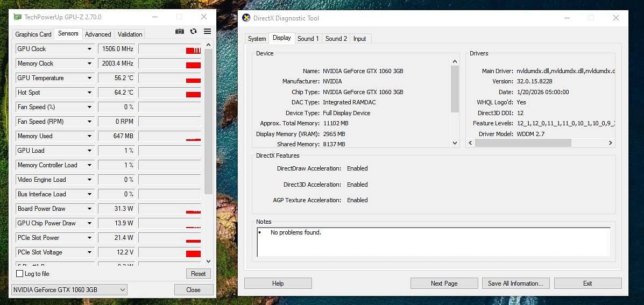Click the GPU-Z sensor list scrollbar thumb

pyautogui.click(x=208, y=122)
